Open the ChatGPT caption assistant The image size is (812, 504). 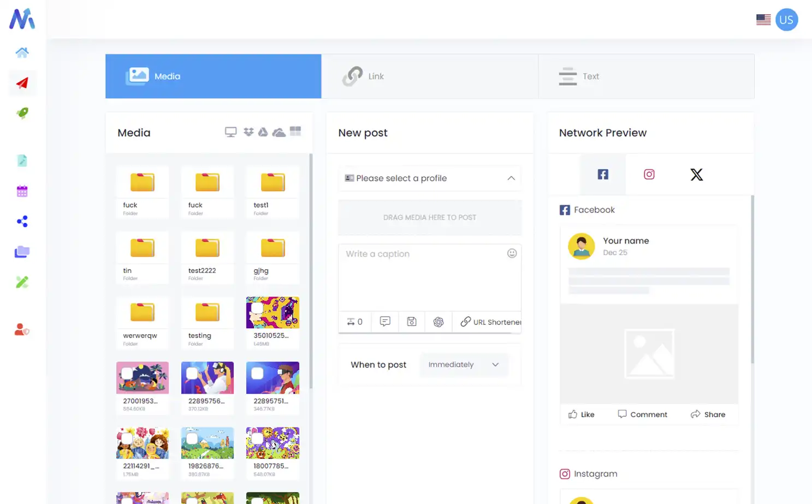(x=438, y=322)
